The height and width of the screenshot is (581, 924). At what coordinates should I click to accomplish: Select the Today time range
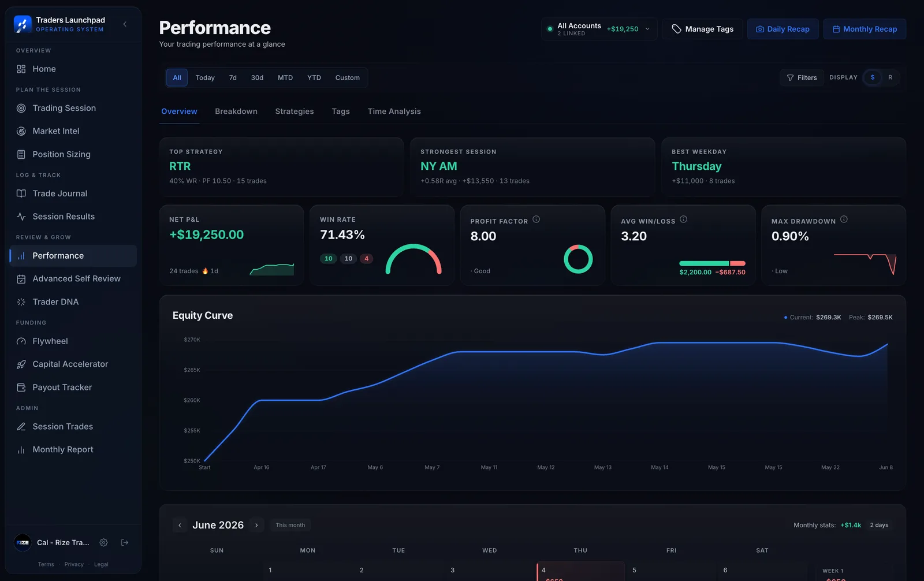click(205, 77)
